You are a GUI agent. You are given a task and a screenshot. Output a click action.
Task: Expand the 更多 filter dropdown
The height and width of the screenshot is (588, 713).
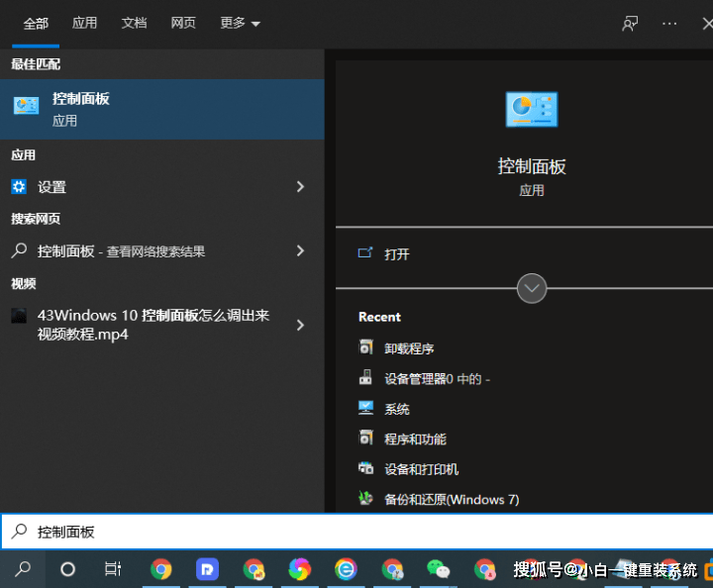coord(240,23)
